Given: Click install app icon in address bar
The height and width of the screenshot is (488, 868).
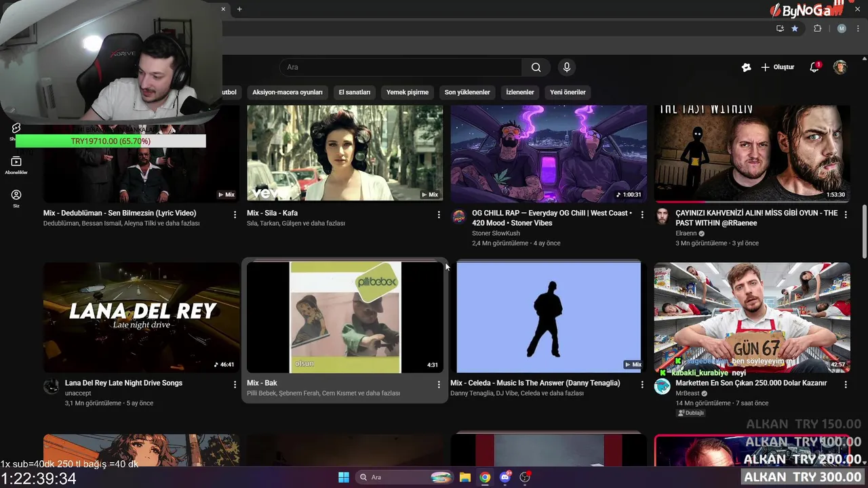Looking at the screenshot, I should pos(780,28).
